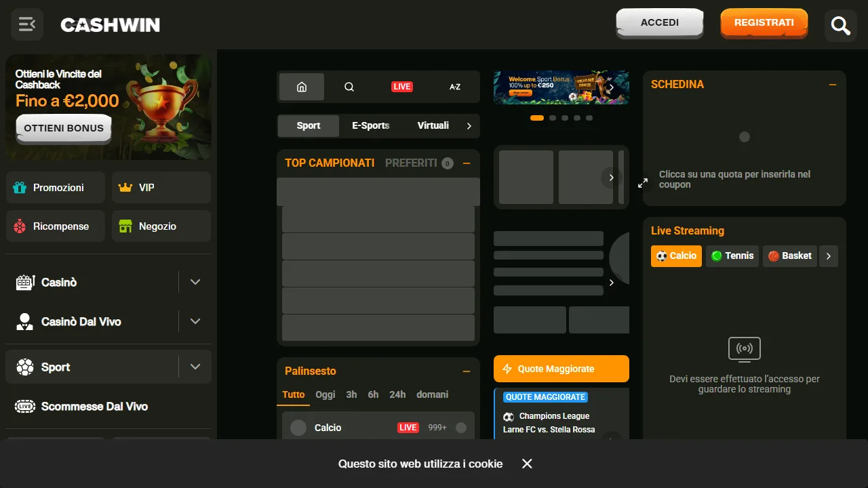Click the CASHWIN logo
Image resolution: width=868 pixels, height=488 pixels.
click(110, 25)
